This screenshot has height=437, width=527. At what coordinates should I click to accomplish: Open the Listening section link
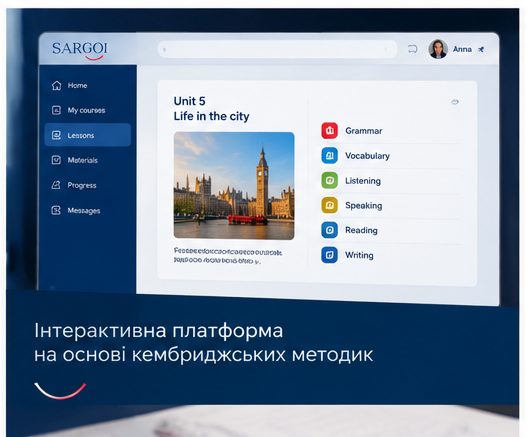(363, 181)
